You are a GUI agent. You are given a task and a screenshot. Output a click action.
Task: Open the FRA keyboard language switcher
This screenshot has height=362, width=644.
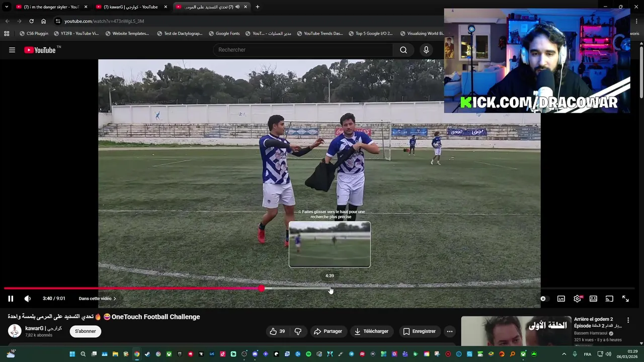tap(587, 354)
